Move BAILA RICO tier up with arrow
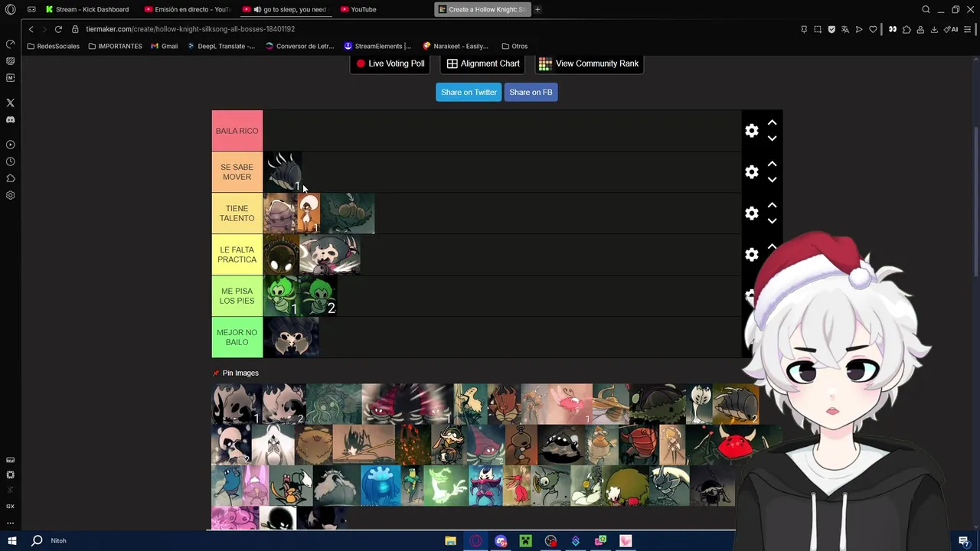This screenshot has height=551, width=980. 772,122
